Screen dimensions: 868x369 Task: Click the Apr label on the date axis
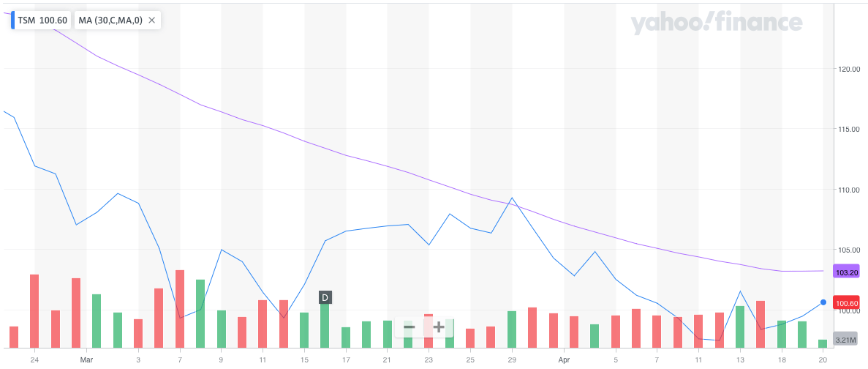[x=563, y=359]
